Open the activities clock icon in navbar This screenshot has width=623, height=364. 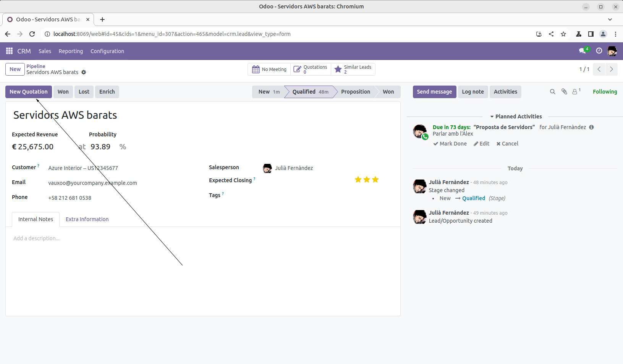[x=599, y=51]
